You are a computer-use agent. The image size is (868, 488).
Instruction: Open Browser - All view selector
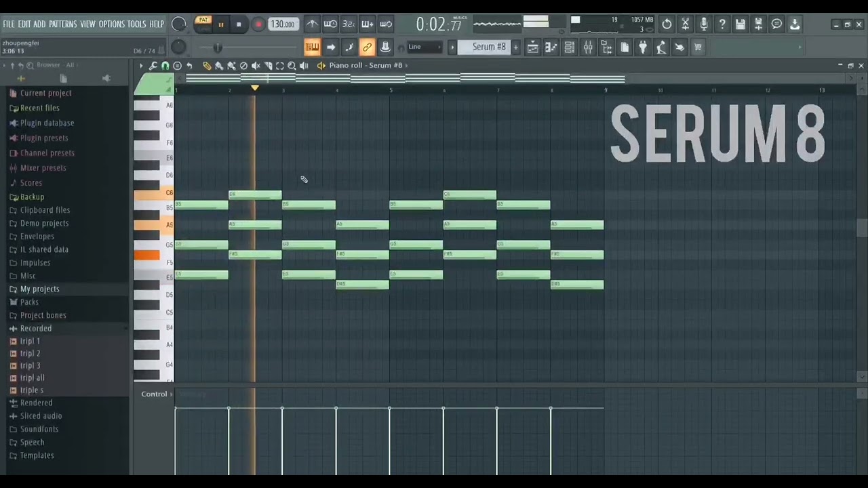pos(56,65)
